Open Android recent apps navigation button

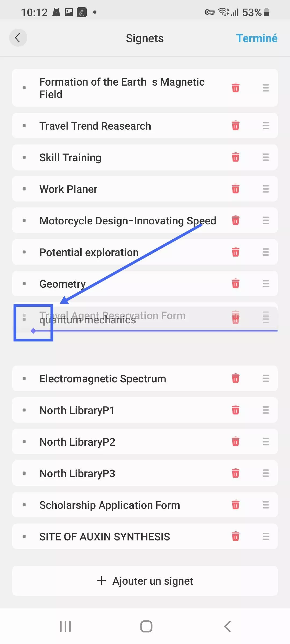click(x=65, y=626)
